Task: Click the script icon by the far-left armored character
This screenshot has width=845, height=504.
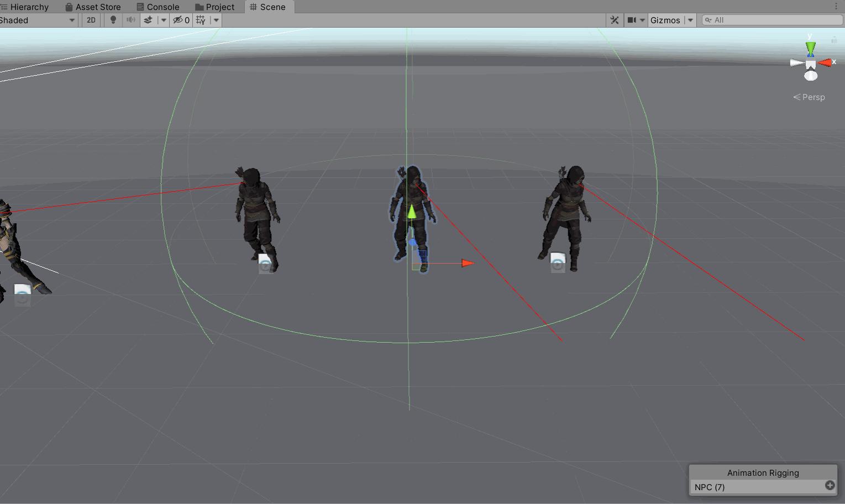Action: [x=22, y=295]
